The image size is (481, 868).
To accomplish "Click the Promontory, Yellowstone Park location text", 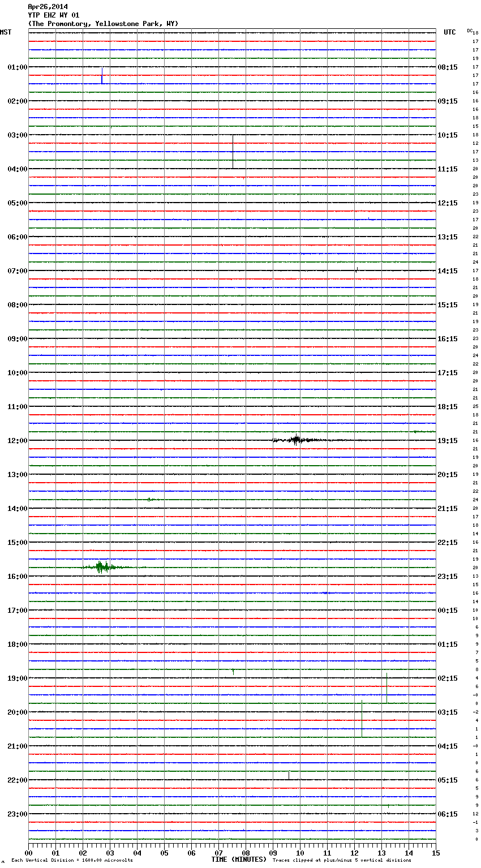I will [103, 24].
